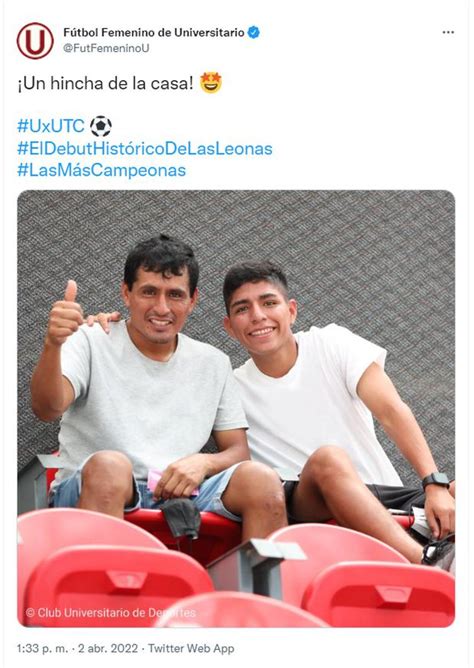Follow the #ElDebutHistóricoDeLasLeonas hashtag
Viewport: 474px width, 668px height.
(x=145, y=148)
